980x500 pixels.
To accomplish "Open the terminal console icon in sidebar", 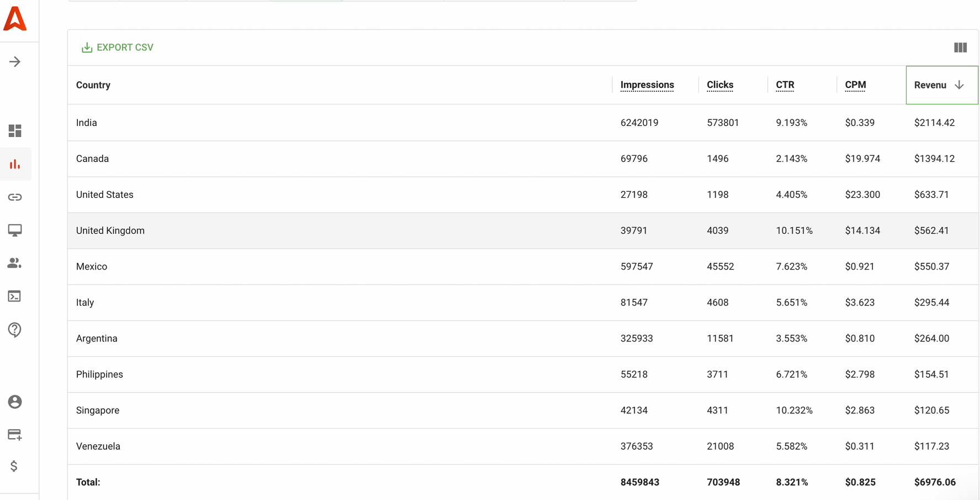I will [x=15, y=297].
